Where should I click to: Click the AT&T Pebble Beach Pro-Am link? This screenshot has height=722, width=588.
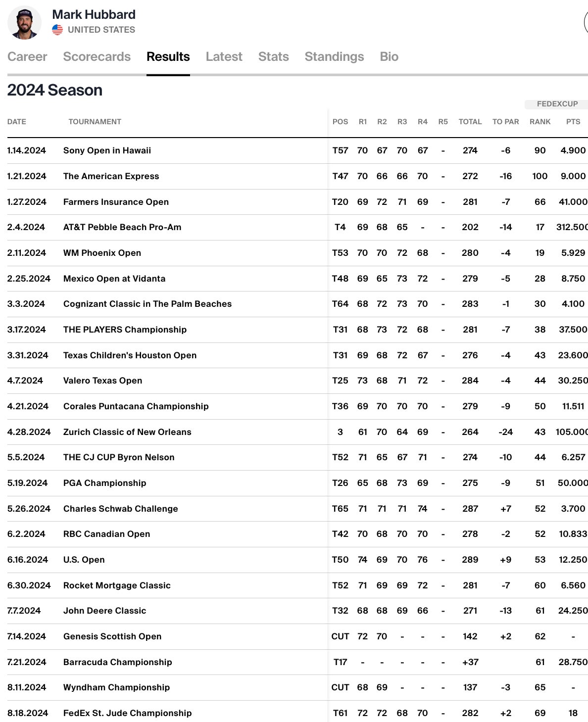pyautogui.click(x=122, y=227)
